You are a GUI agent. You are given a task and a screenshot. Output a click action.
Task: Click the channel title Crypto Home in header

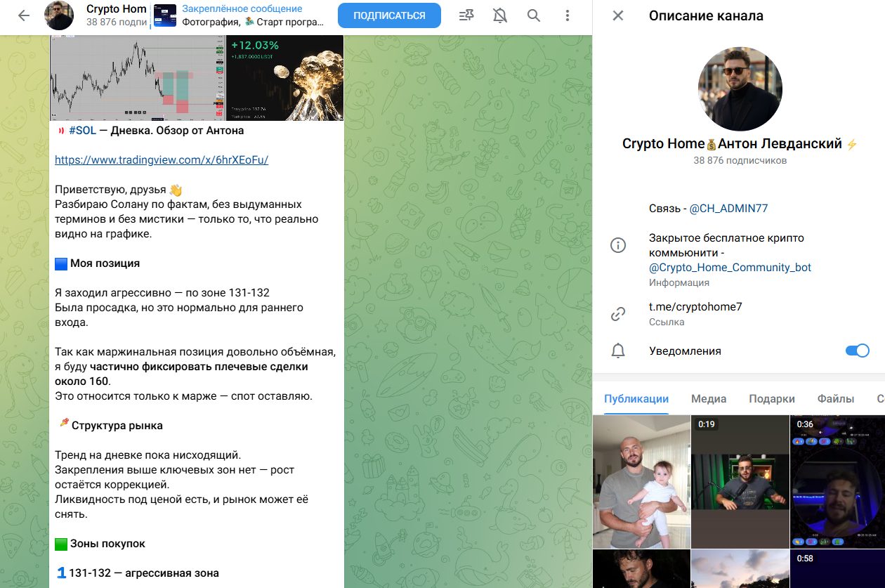[117, 9]
